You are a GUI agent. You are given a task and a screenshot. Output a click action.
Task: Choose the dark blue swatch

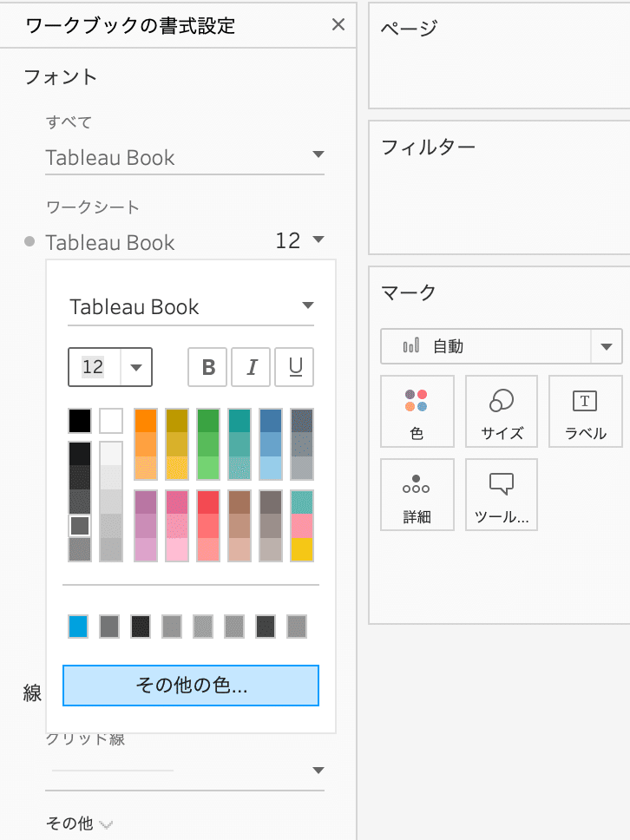(271, 421)
